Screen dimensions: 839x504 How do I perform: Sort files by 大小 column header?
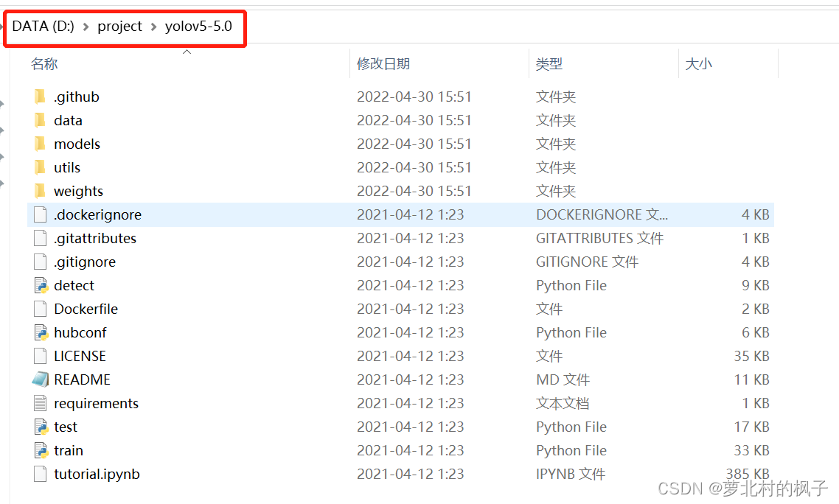(699, 64)
